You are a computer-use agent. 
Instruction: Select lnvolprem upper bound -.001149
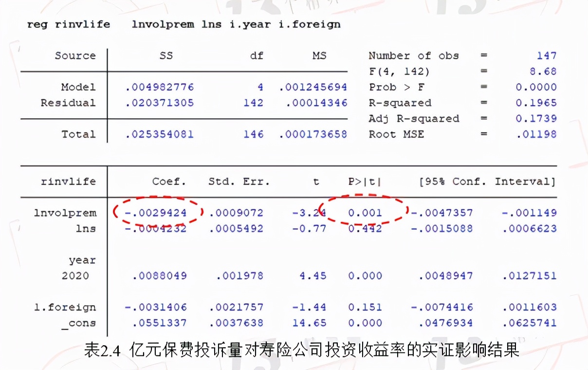(x=529, y=213)
